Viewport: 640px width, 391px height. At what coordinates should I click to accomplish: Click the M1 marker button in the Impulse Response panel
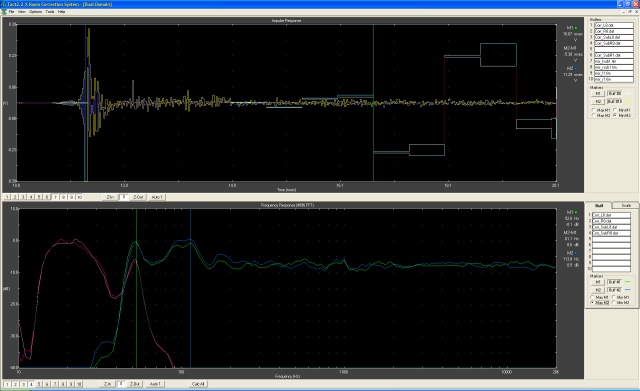tap(598, 93)
